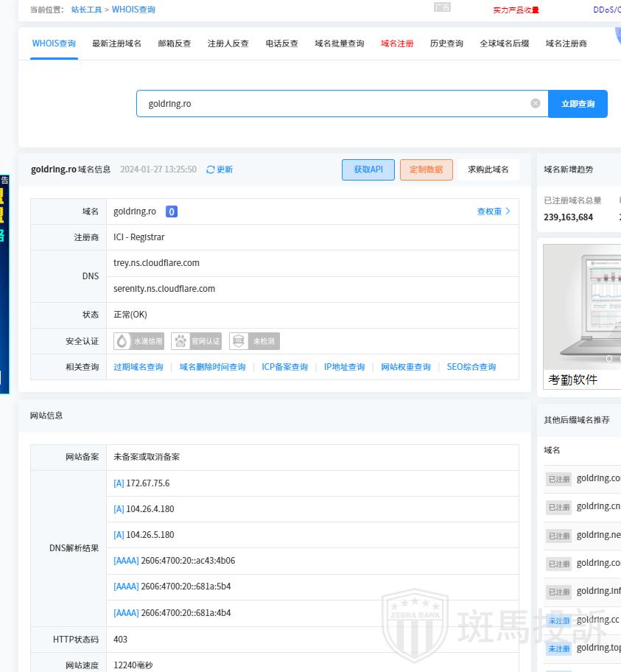Click the SEO综合查询 link
621x672 pixels.
coord(471,367)
